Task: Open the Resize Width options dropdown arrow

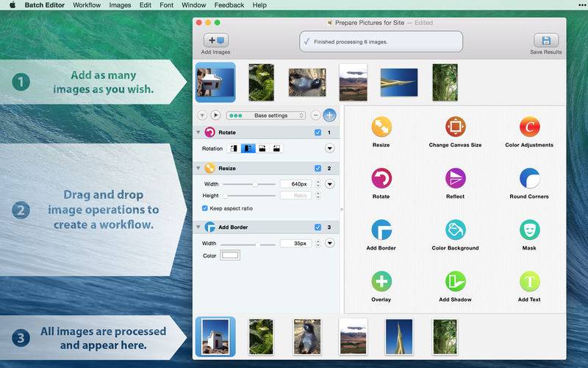Action: click(329, 185)
